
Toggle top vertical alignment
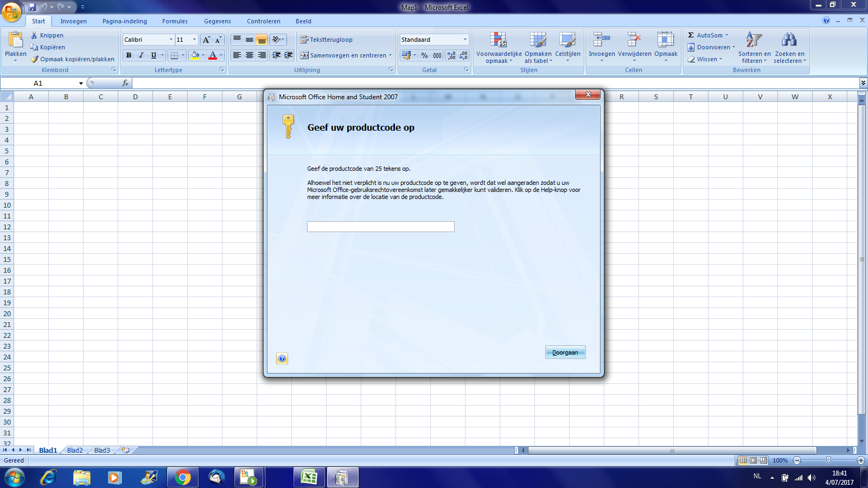(x=237, y=40)
